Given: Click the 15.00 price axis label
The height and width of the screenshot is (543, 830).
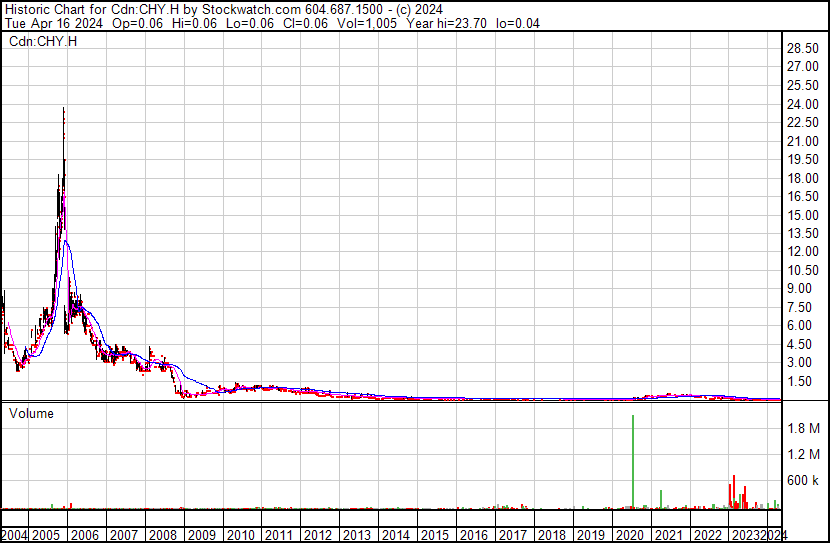Looking at the screenshot, I should click(x=803, y=215).
